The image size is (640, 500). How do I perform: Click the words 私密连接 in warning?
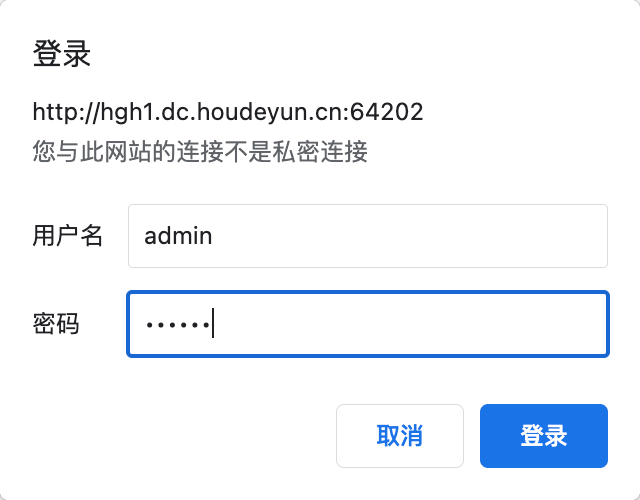[320, 151]
